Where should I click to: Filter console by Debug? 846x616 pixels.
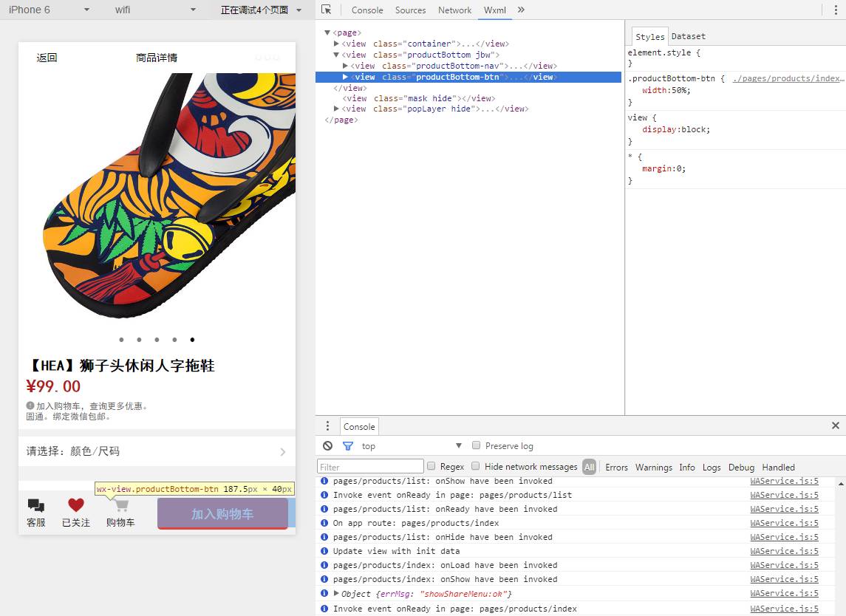741,467
